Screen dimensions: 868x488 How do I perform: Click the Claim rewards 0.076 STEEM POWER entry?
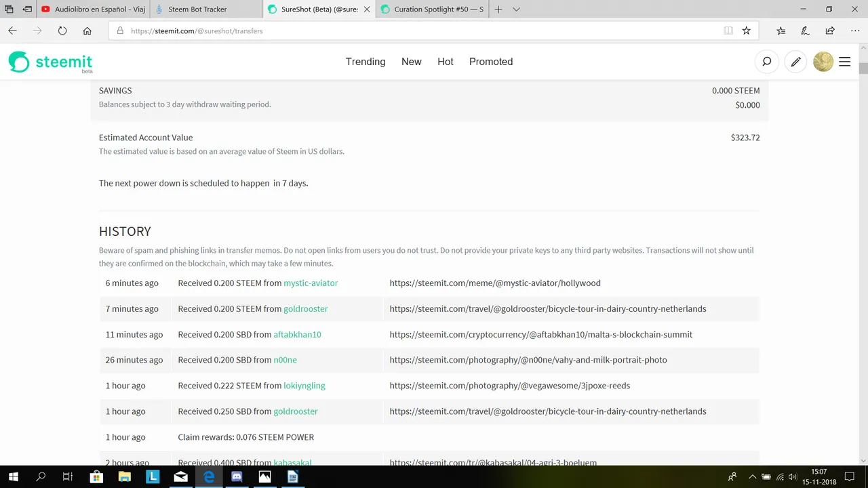[246, 437]
